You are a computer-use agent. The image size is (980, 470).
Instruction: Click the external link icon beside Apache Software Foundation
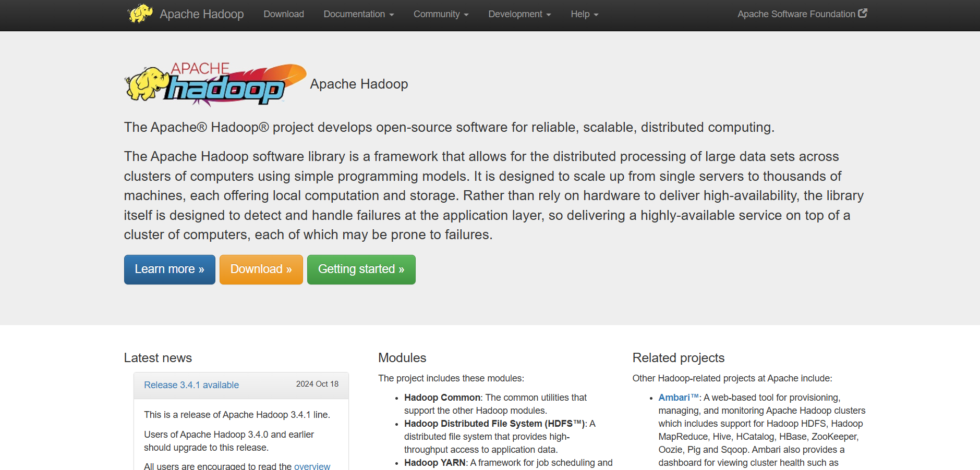coord(863,13)
